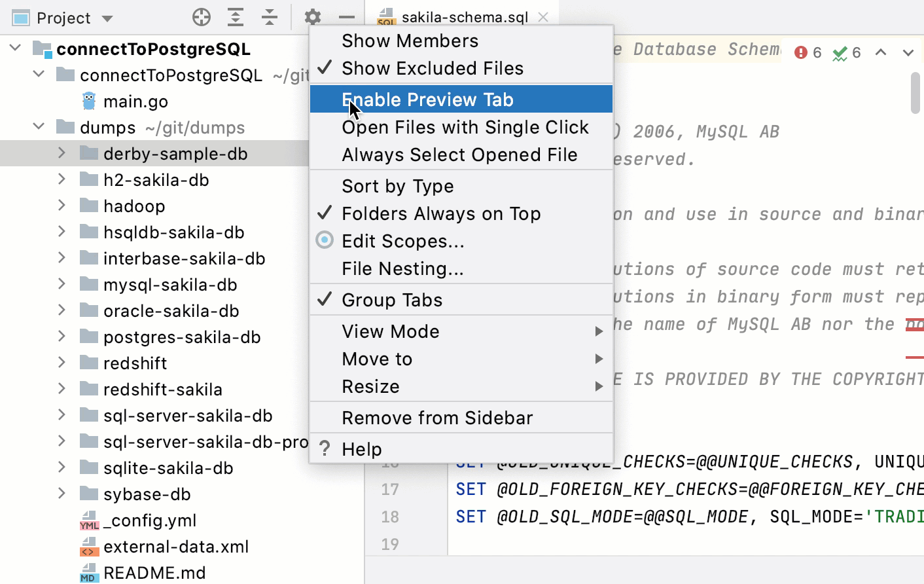Jump to previous highlighted error arrow
Viewport: 924px width, 584px height.
(x=881, y=52)
